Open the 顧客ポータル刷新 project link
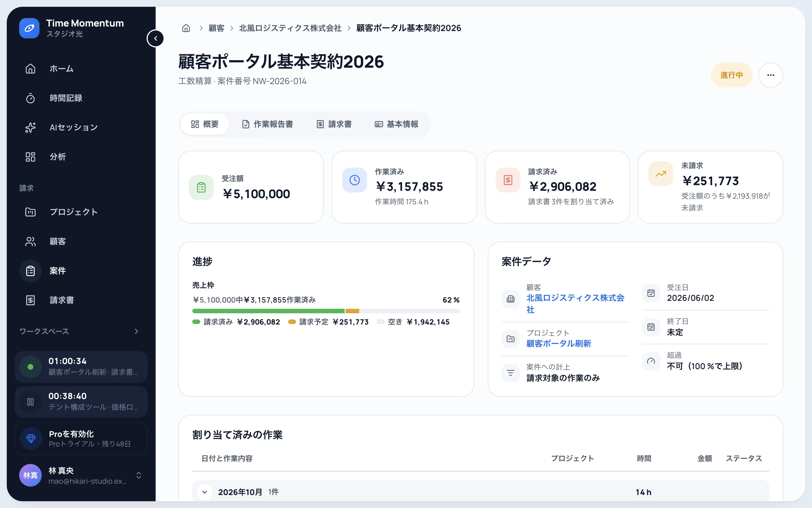 (559, 344)
